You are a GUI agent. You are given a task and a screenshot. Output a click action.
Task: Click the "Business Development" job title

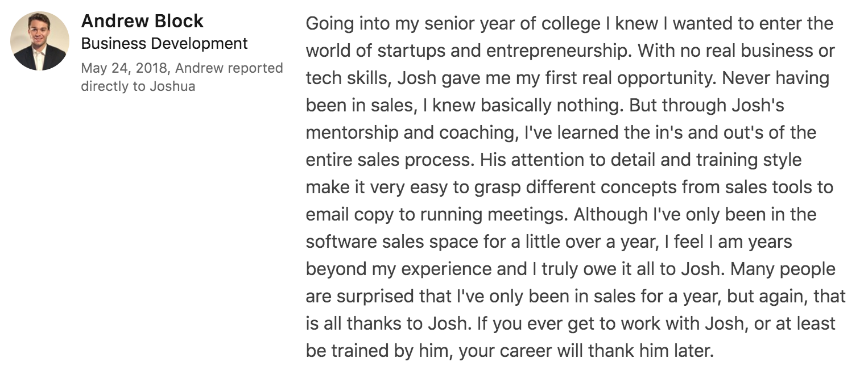(164, 44)
